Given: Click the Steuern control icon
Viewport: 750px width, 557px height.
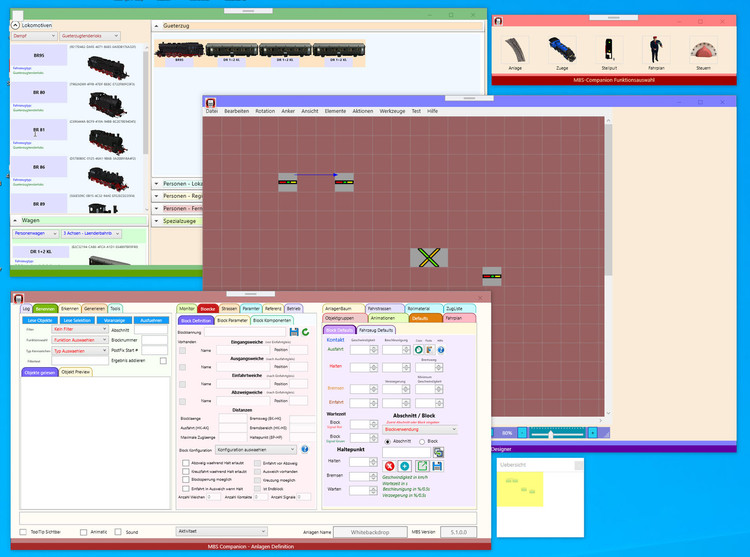Looking at the screenshot, I should (704, 50).
